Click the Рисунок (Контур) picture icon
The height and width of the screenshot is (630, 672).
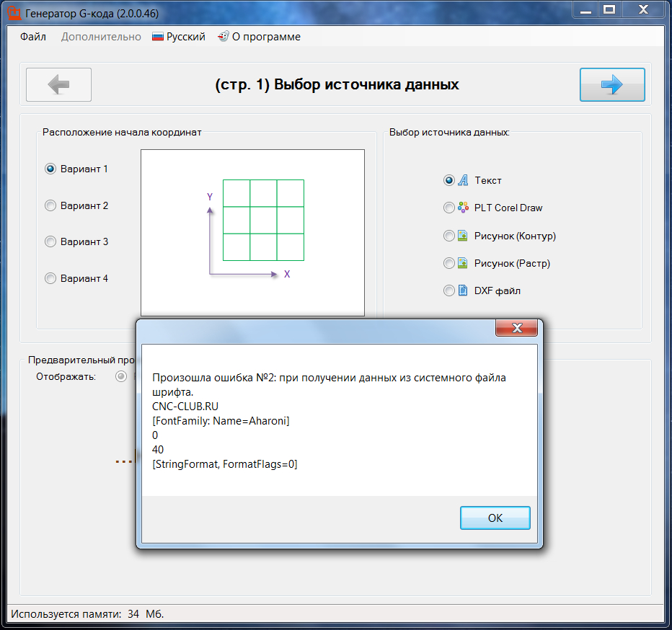463,236
